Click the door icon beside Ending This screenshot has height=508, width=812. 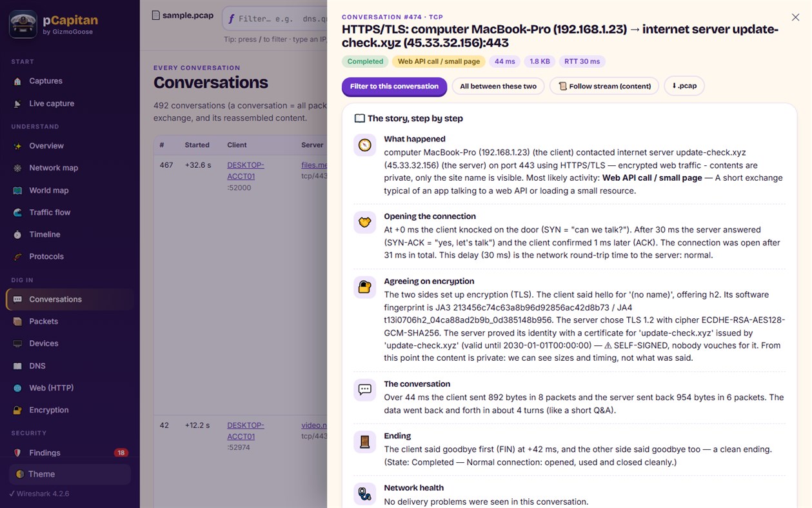click(x=365, y=442)
